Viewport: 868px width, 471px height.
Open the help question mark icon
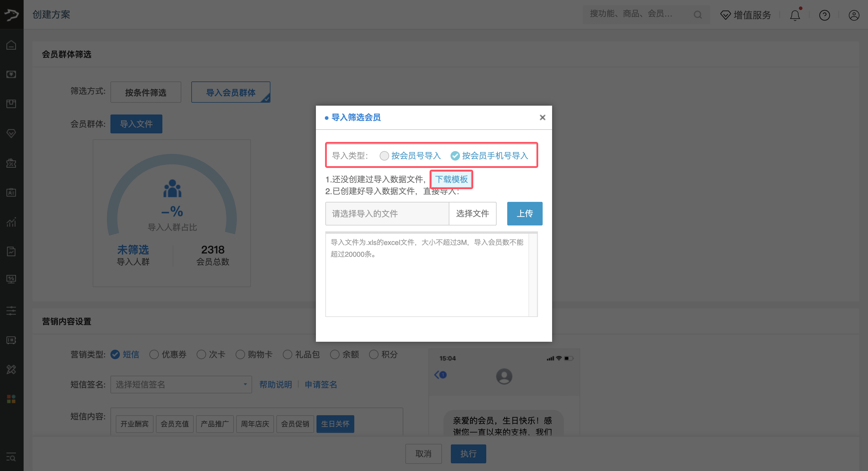coord(824,15)
